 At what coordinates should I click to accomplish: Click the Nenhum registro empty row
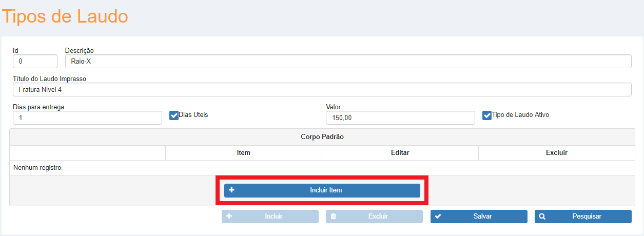point(38,168)
